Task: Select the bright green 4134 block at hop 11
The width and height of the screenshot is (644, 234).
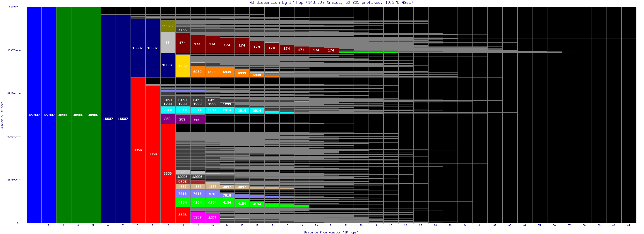Action: 183,202
